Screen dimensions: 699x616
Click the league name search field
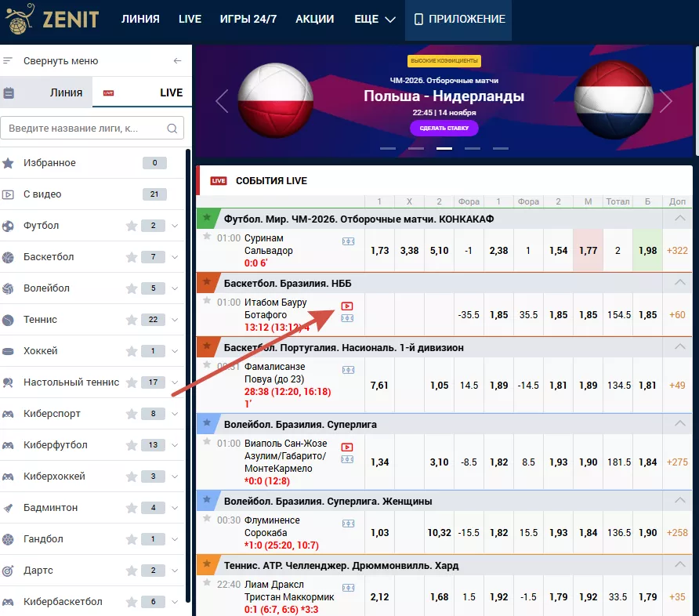pos(85,129)
